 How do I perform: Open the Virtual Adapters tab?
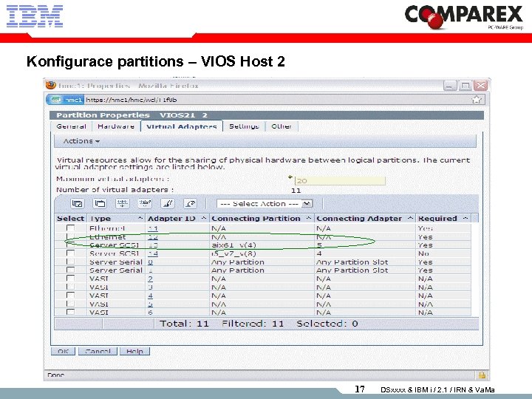[182, 126]
